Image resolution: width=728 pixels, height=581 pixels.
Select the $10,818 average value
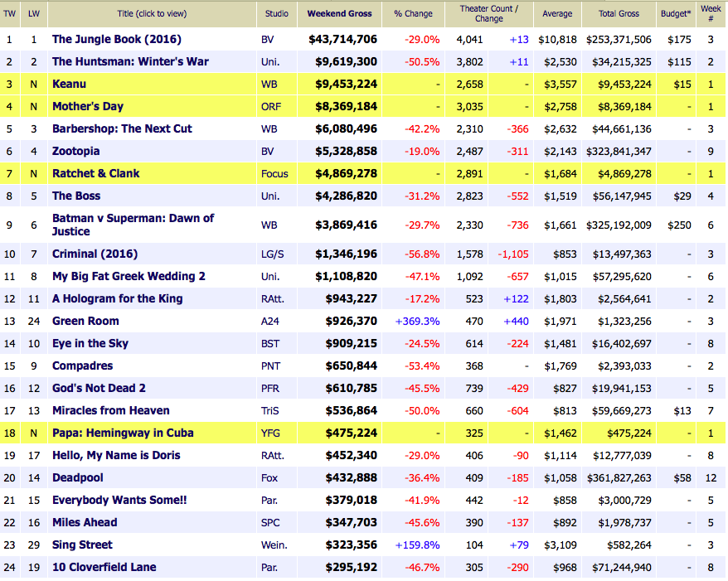pyautogui.click(x=557, y=40)
